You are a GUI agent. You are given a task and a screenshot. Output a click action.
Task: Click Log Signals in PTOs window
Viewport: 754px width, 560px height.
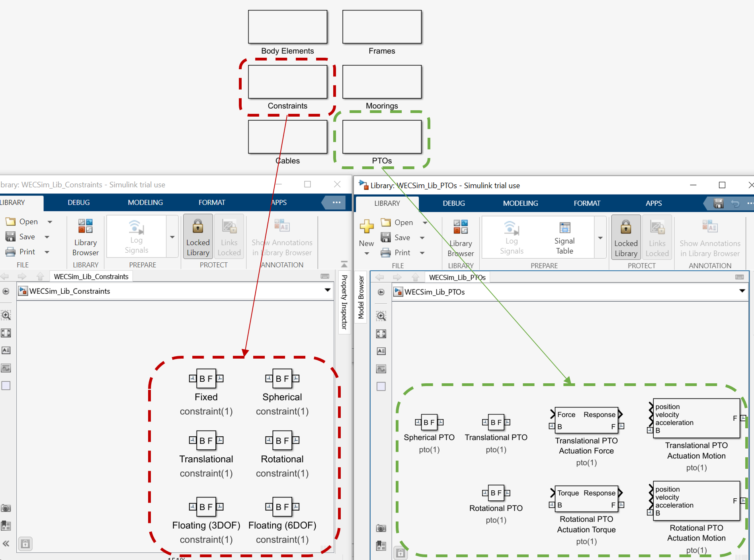(512, 238)
